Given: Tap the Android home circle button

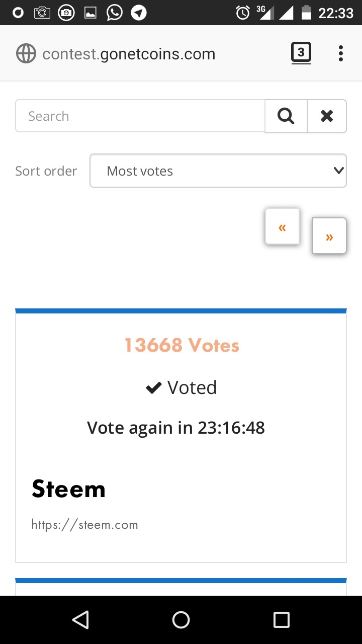Looking at the screenshot, I should [181, 620].
